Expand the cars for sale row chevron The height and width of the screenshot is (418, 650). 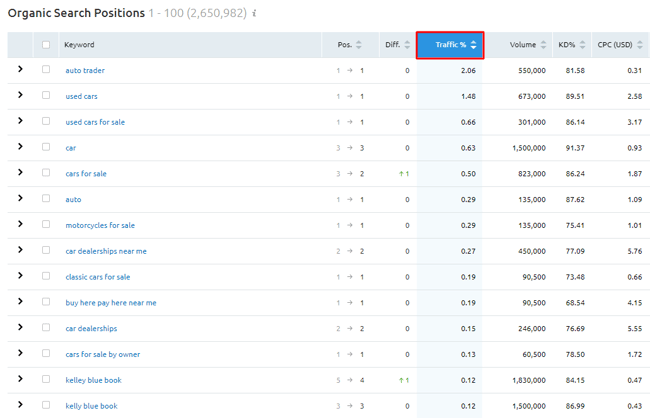pyautogui.click(x=20, y=173)
